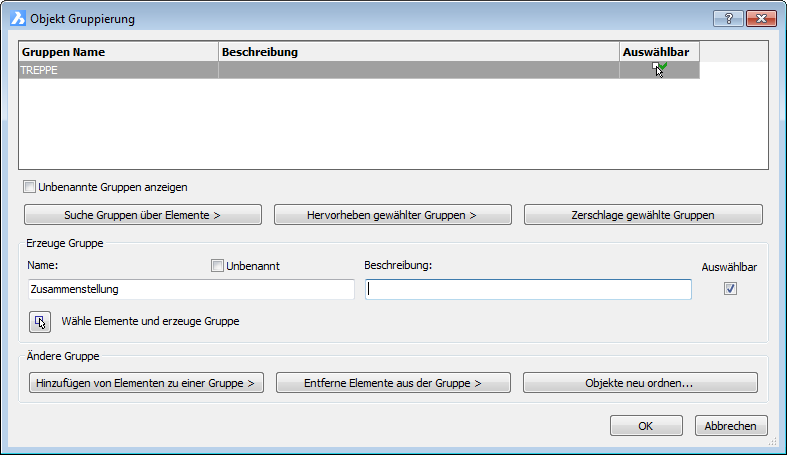Click the element picker arrow icon

click(40, 322)
